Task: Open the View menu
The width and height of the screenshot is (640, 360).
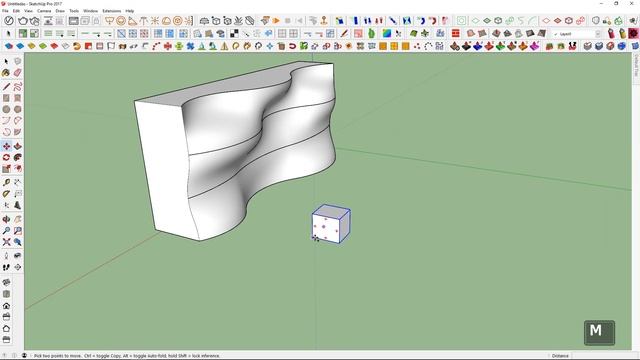Action: tap(29, 11)
